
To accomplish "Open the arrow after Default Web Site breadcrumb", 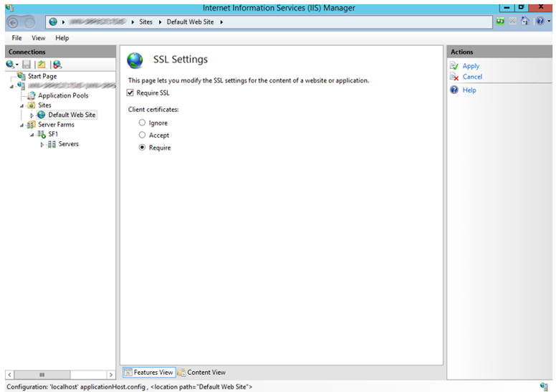I will [x=221, y=22].
